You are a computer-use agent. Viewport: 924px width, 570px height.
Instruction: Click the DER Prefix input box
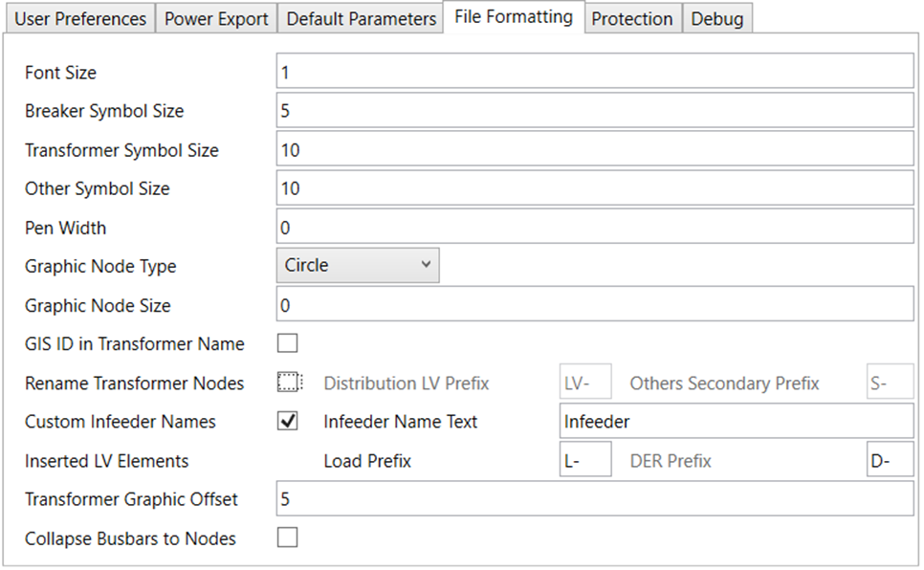pos(890,461)
